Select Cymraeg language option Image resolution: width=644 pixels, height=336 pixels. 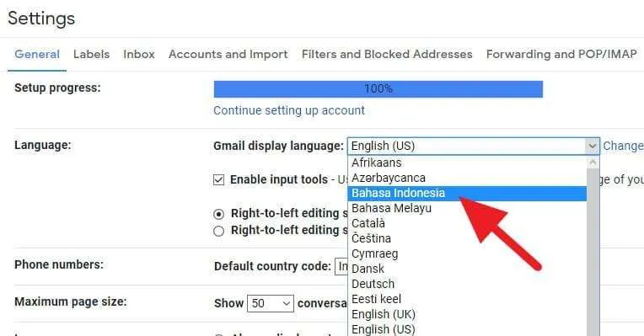[467, 254]
